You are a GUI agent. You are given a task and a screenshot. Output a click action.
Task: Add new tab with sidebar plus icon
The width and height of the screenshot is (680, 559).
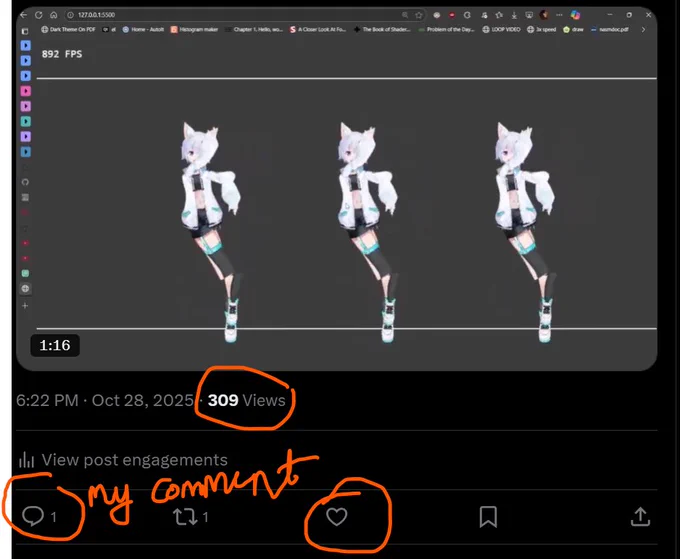[x=25, y=306]
